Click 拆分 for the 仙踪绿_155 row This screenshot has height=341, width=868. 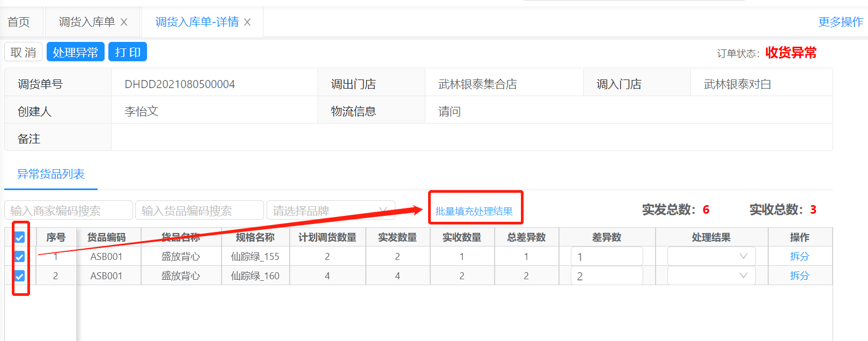pos(799,257)
